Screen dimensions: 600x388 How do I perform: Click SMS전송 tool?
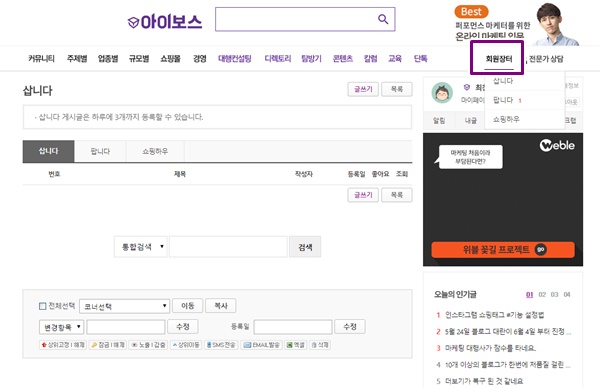point(221,345)
